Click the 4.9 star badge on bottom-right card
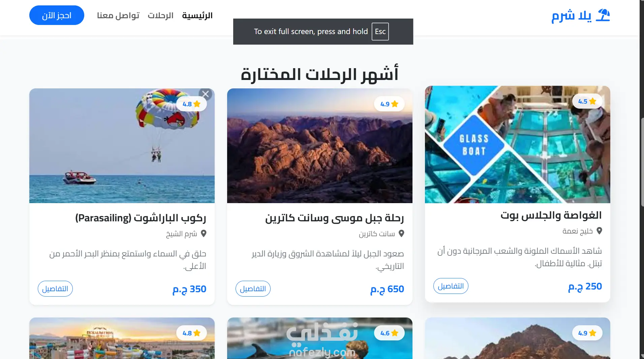644x359 pixels. click(587, 333)
